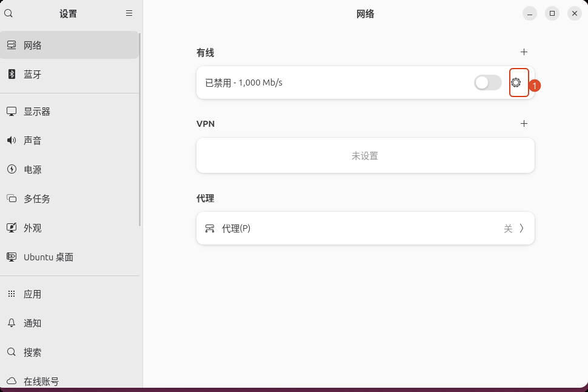Open the hamburger menu beside 设置
Screen dimensions: 588x392
coord(129,13)
